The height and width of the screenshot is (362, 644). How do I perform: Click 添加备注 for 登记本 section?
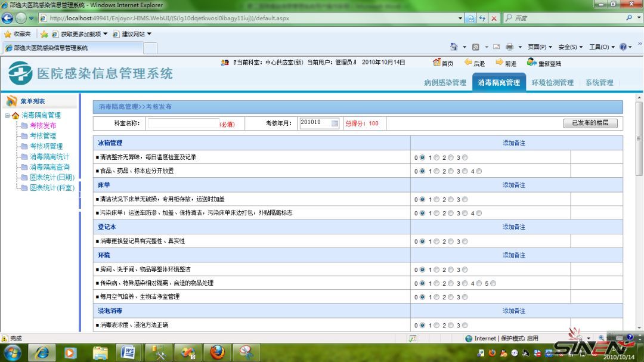514,227
